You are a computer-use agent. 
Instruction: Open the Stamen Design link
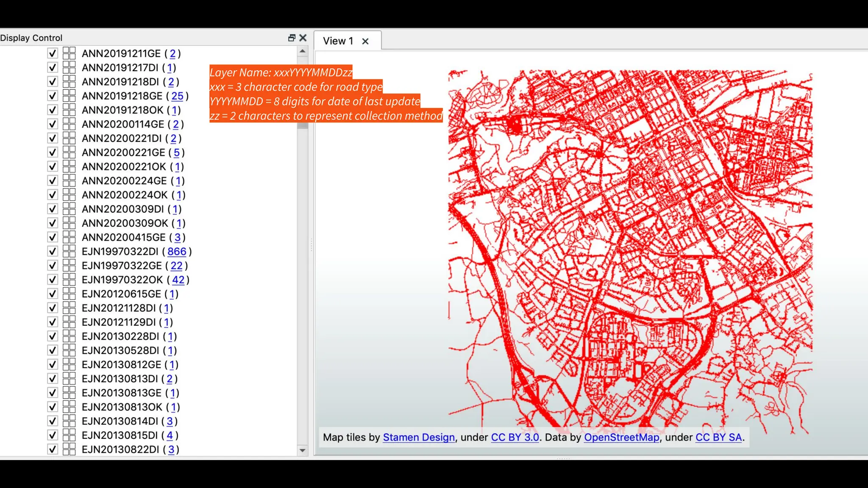pyautogui.click(x=419, y=437)
